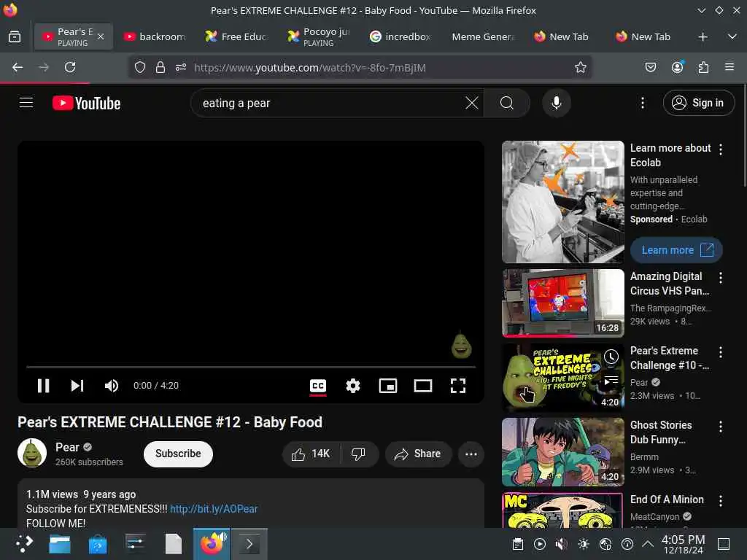Mute the video player volume
This screenshot has width=747, height=560.
click(x=111, y=386)
